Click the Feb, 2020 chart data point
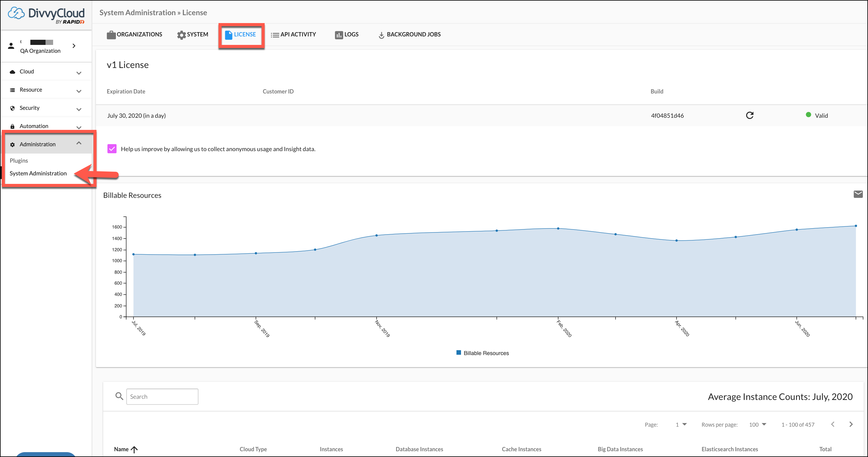868x457 pixels. pyautogui.click(x=558, y=228)
